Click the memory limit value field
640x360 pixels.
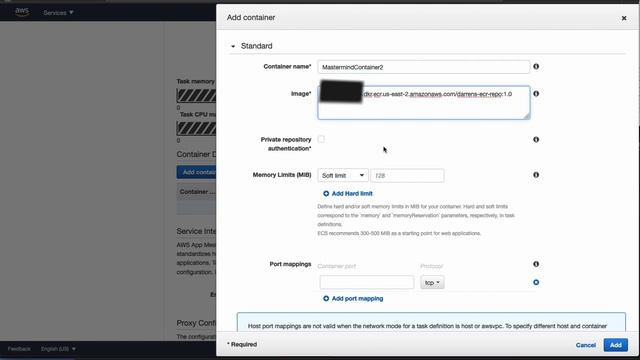pos(407,176)
